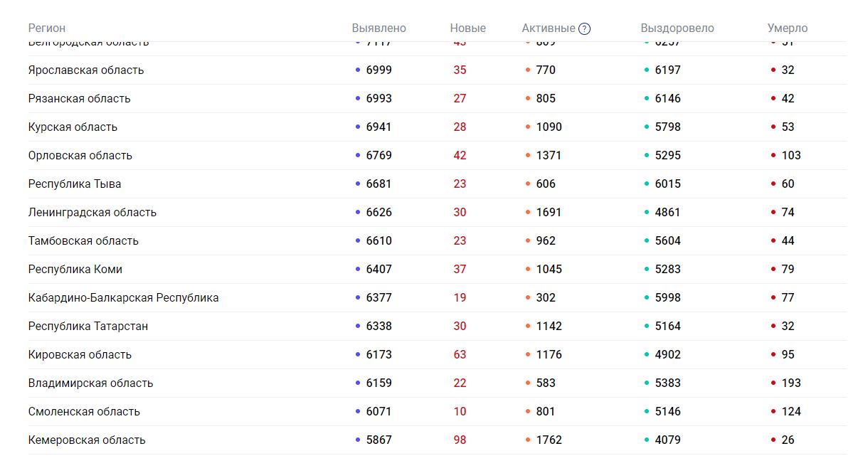Click the Кировская область row name
Image resolution: width=868 pixels, height=456 pixels.
point(80,355)
